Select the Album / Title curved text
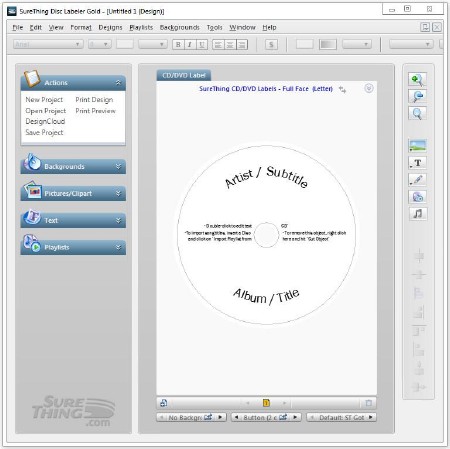The image size is (450, 449). pyautogui.click(x=266, y=296)
